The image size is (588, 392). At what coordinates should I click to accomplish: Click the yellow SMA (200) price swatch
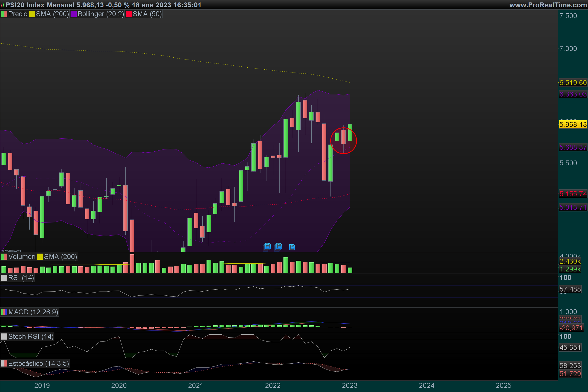coord(32,14)
